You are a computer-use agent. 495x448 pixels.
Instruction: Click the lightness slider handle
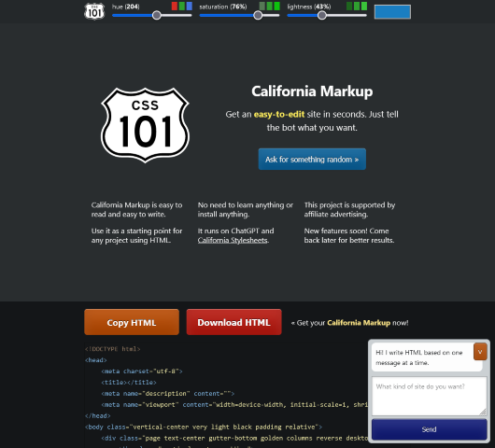click(x=322, y=15)
